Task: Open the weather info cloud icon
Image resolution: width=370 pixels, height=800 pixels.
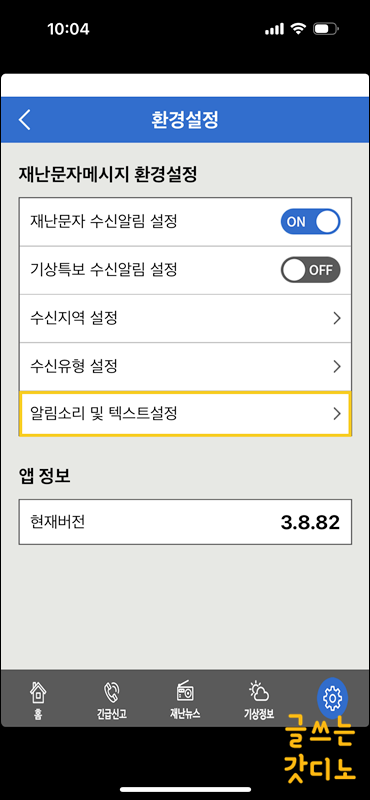Action: (x=259, y=691)
